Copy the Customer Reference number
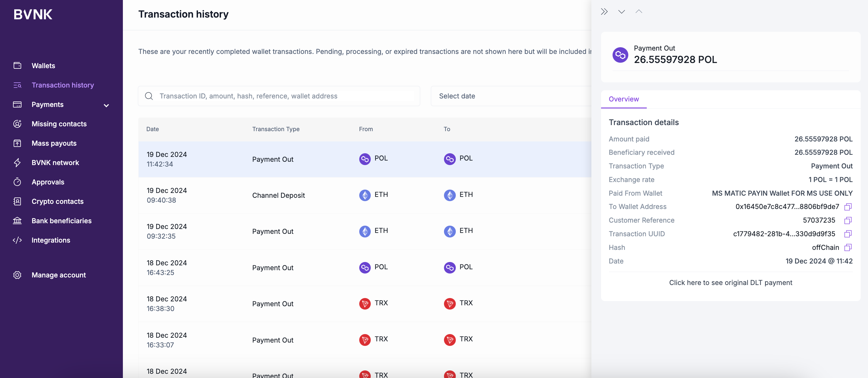The image size is (868, 378). 848,220
